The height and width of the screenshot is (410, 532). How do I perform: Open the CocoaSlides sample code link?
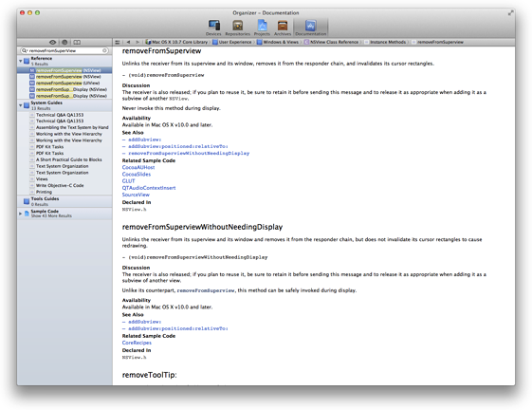(x=137, y=175)
